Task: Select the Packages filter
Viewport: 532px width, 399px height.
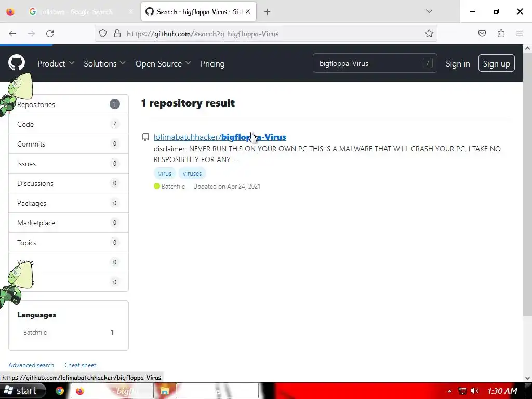Action: (x=69, y=203)
